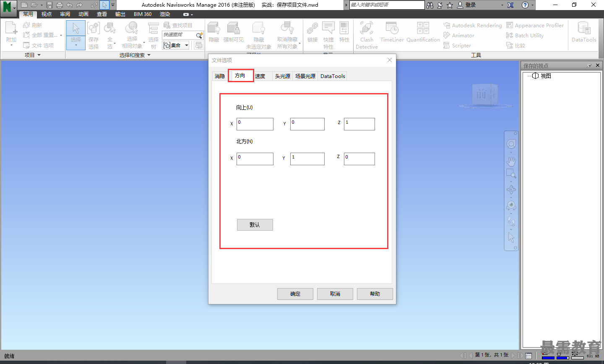Switch to the BIM 360 ribbon tab
The image size is (604, 364).
pyautogui.click(x=143, y=14)
